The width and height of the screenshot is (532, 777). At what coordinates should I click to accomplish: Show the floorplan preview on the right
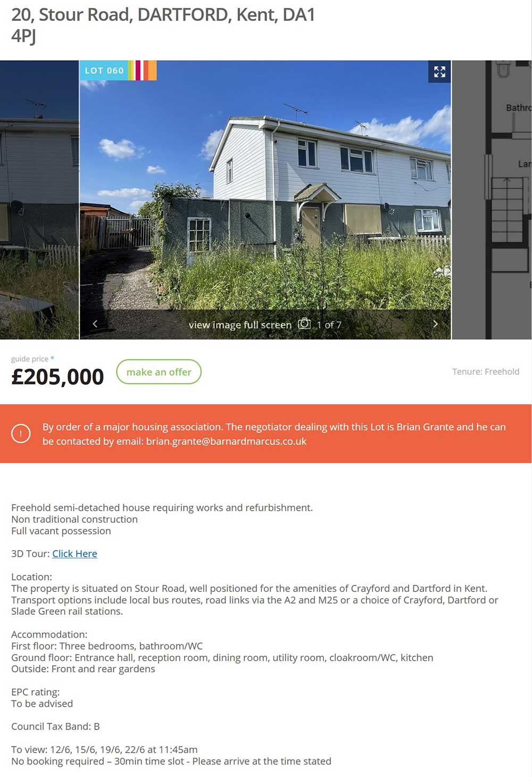pos(492,200)
